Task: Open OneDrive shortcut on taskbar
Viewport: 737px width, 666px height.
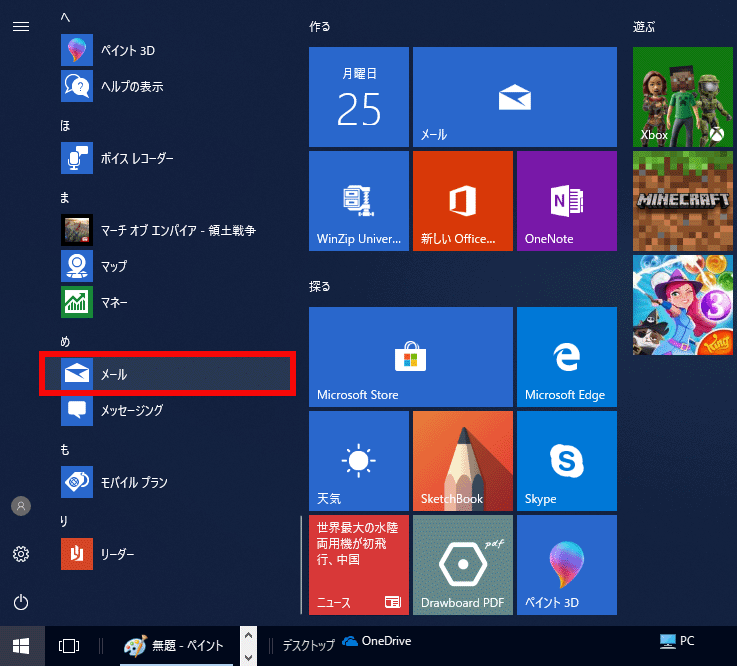Action: pyautogui.click(x=377, y=641)
